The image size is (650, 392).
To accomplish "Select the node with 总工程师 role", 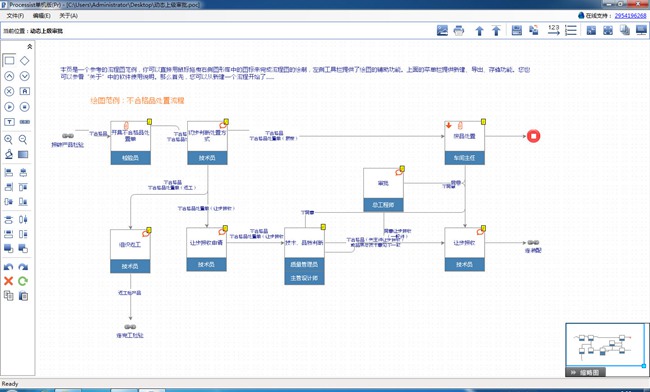I will [x=383, y=190].
